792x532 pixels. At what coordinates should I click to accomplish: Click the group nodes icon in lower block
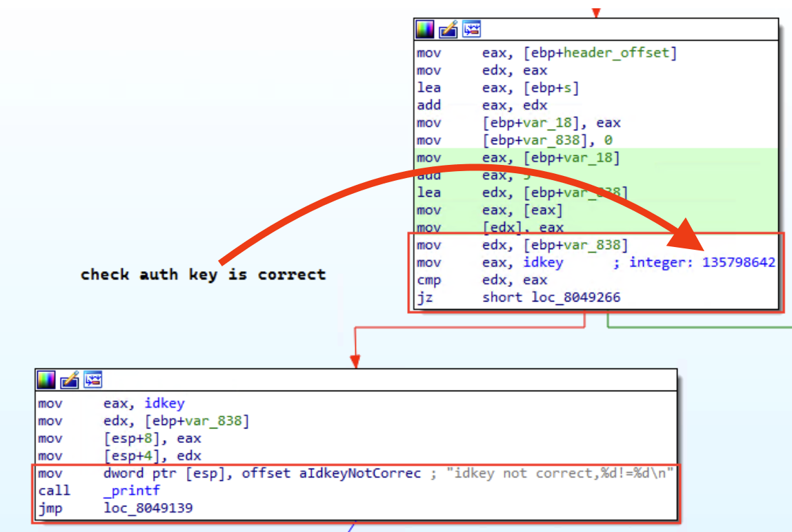coord(93,380)
